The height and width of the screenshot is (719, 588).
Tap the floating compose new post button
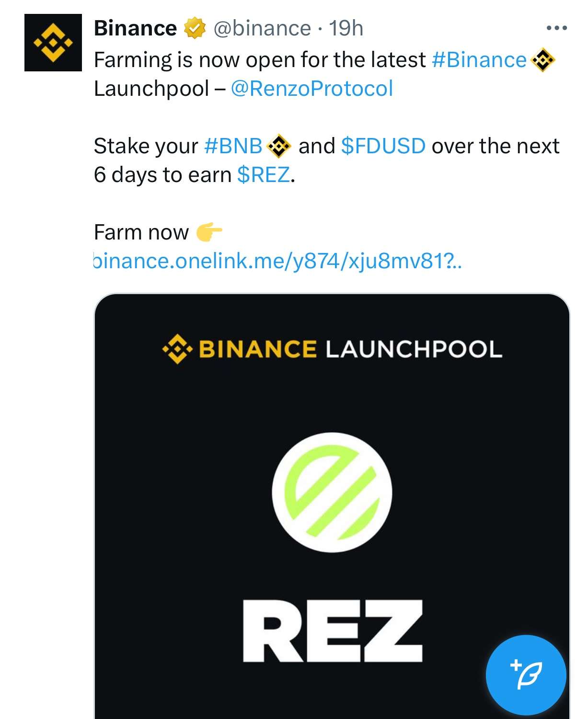[526, 674]
